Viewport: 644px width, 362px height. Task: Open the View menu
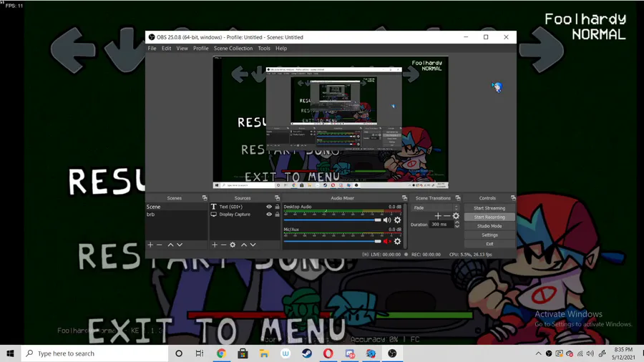pos(182,49)
